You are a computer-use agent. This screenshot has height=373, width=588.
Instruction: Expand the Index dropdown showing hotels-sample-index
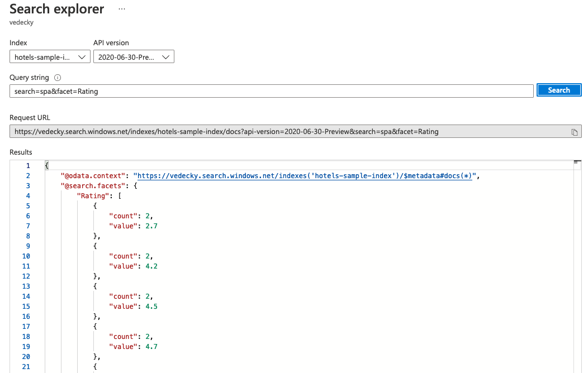click(x=50, y=57)
